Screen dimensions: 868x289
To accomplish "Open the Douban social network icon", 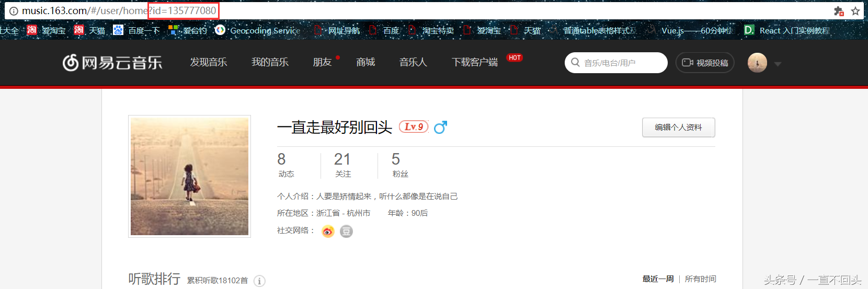I will pos(346,231).
